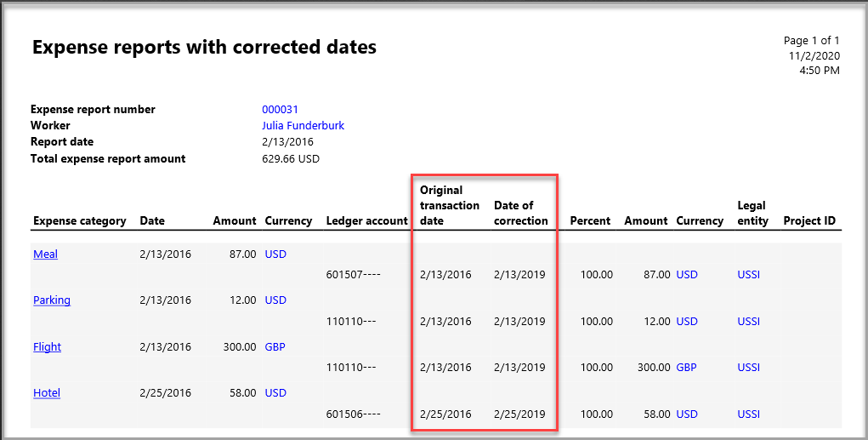Viewport: 868px width, 440px height.
Task: Select ledger account 601507----
Action: pyautogui.click(x=354, y=275)
